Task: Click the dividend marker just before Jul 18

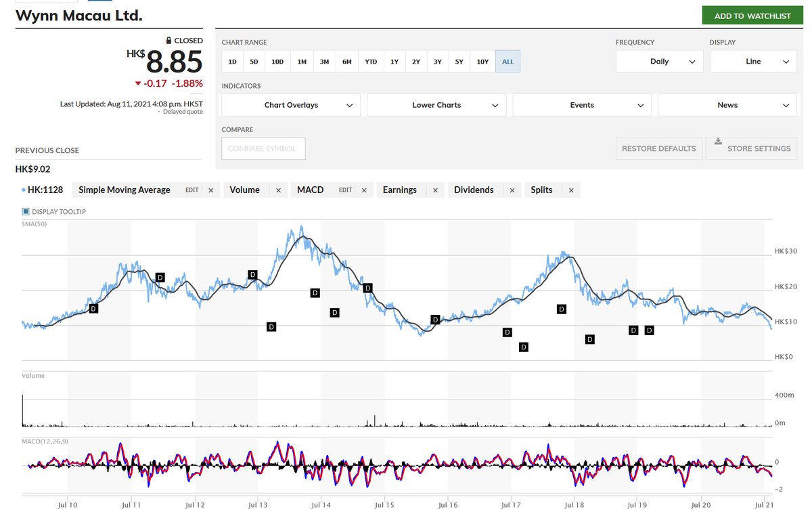Action: pyautogui.click(x=561, y=309)
